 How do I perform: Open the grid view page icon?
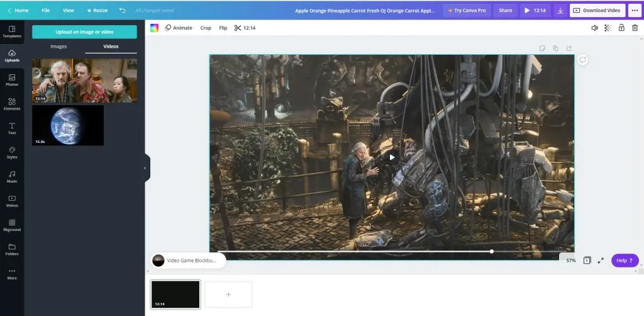click(587, 261)
